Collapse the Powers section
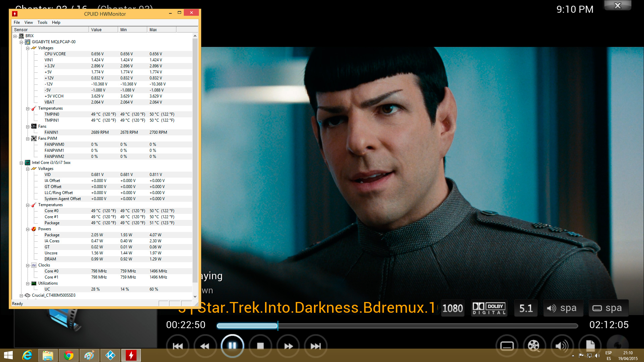Screen dimensions: 644x362 coord(28,229)
